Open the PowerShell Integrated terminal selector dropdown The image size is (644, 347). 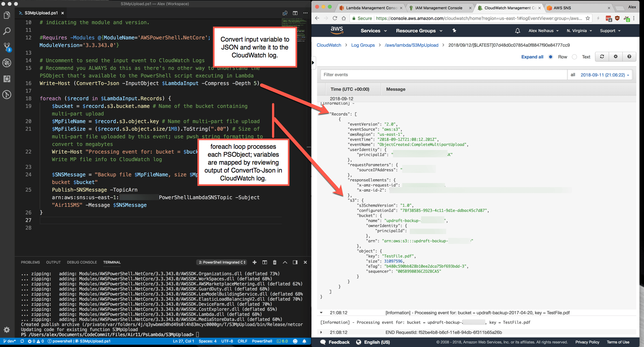(221, 262)
